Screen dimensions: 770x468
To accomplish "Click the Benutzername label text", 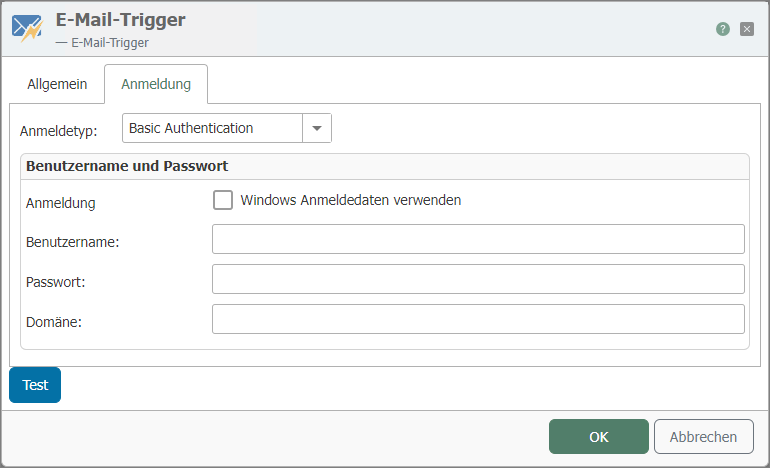I will (72, 242).
